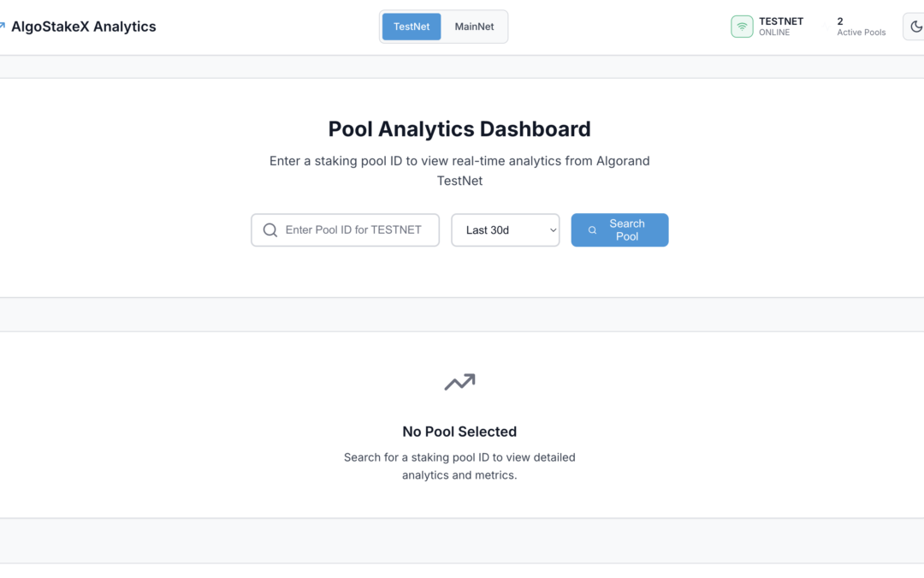Click the chevron arrow on the time range selector

tap(553, 229)
